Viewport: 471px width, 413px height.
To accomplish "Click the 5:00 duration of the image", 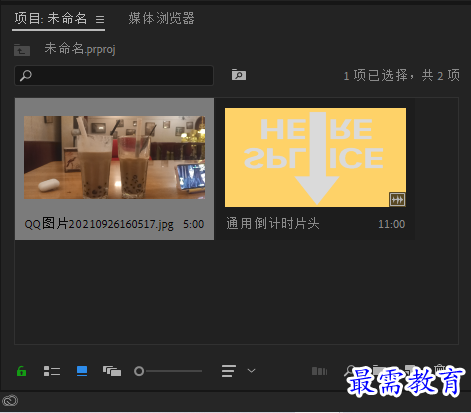I will pyautogui.click(x=193, y=224).
